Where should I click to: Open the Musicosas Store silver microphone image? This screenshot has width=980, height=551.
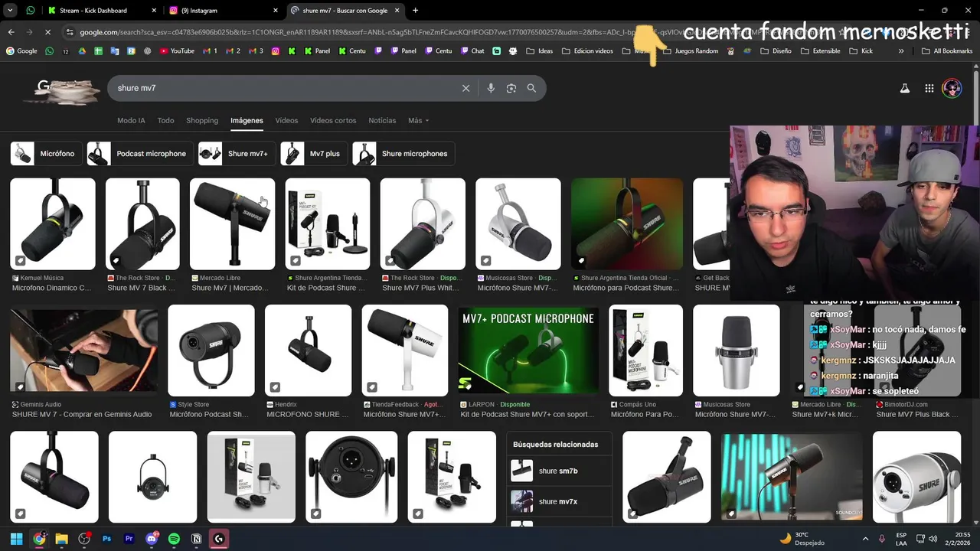pos(518,224)
